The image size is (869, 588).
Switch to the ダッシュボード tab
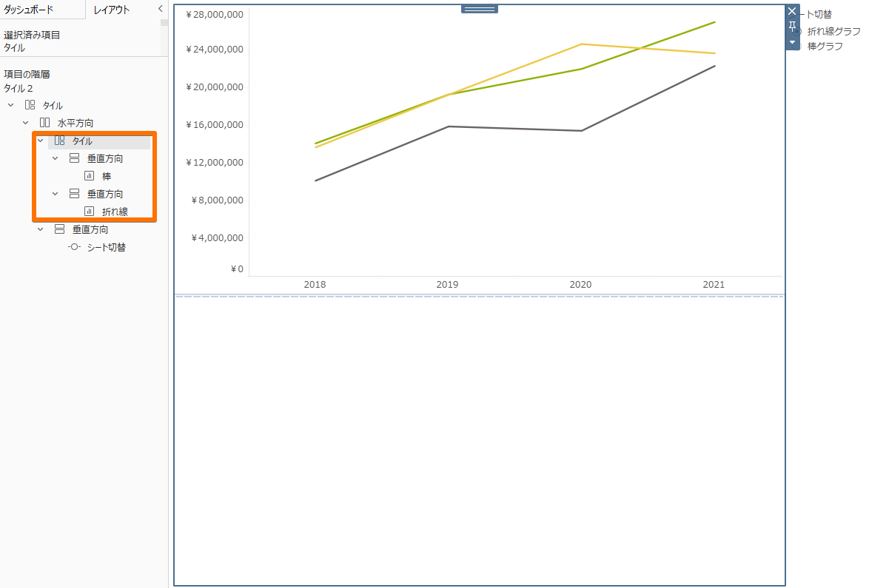tap(29, 10)
